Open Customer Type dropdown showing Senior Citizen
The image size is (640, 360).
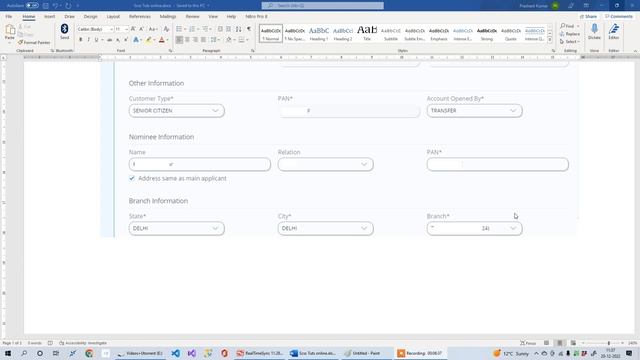[177, 111]
